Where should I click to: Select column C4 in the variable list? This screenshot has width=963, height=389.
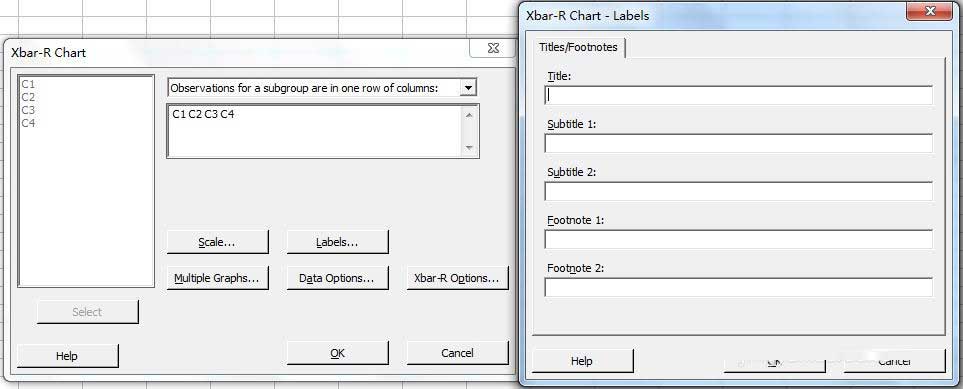click(x=28, y=123)
